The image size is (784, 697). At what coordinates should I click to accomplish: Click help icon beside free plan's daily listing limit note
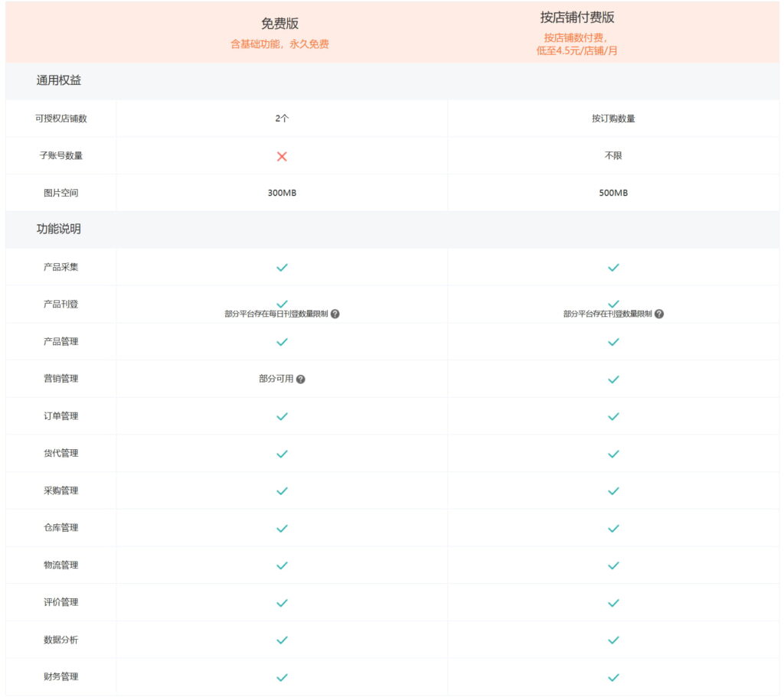pos(335,314)
